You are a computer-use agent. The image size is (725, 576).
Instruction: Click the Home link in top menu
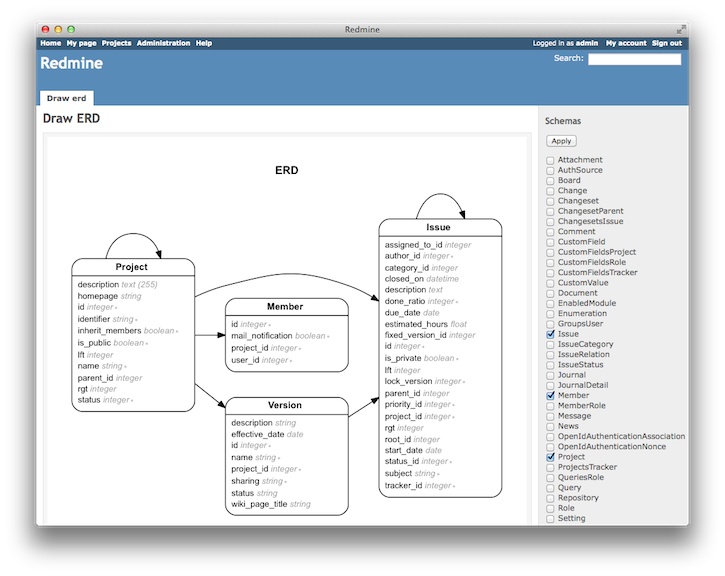[50, 43]
